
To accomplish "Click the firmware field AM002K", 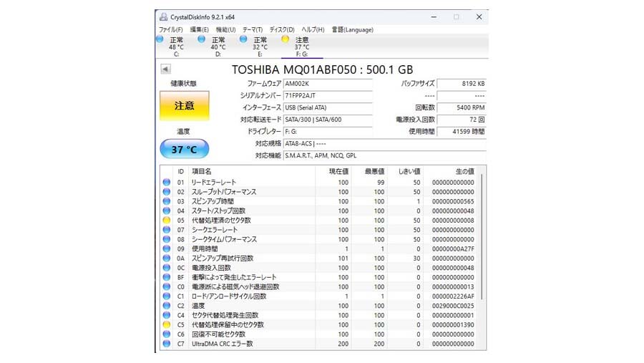I will 328,84.
